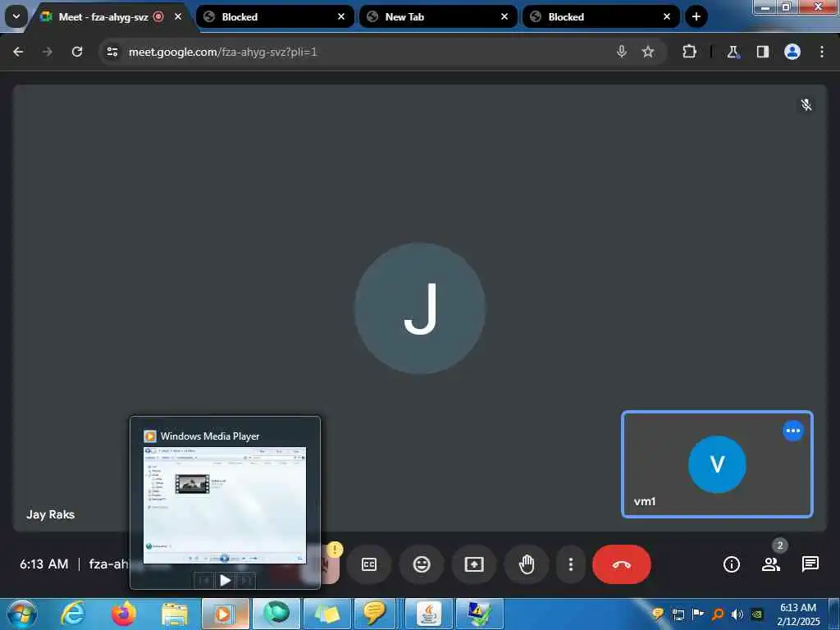The width and height of the screenshot is (840, 630).
Task: Leave the call with red hang-up button
Action: 622,564
